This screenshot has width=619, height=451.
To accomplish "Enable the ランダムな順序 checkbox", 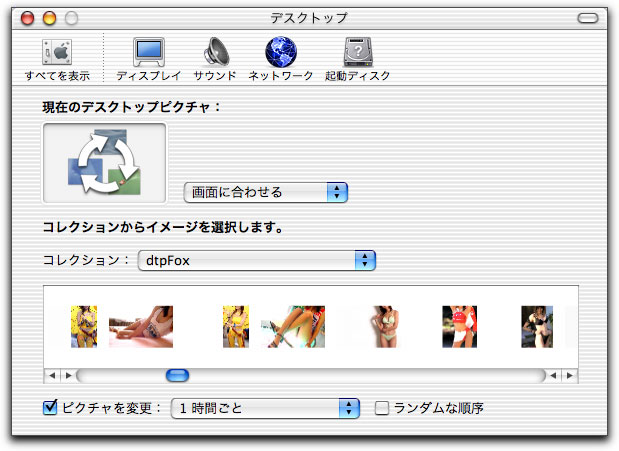I will click(381, 408).
